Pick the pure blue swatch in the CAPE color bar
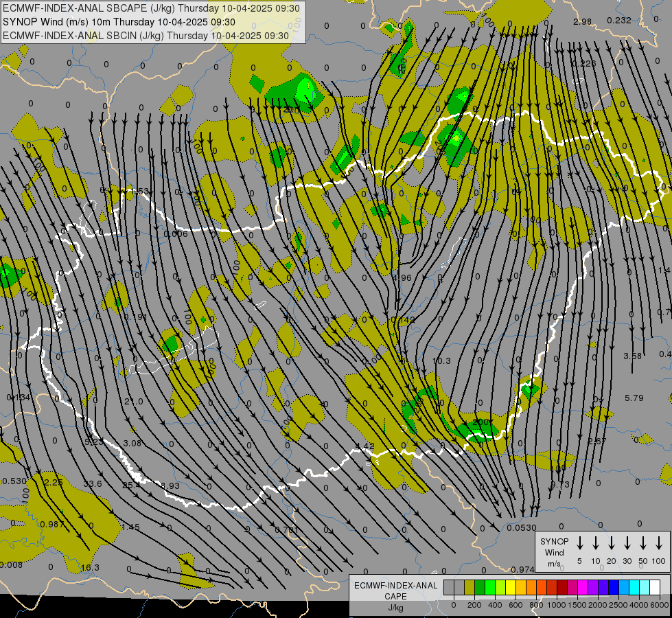The width and height of the screenshot is (672, 618). point(613,587)
